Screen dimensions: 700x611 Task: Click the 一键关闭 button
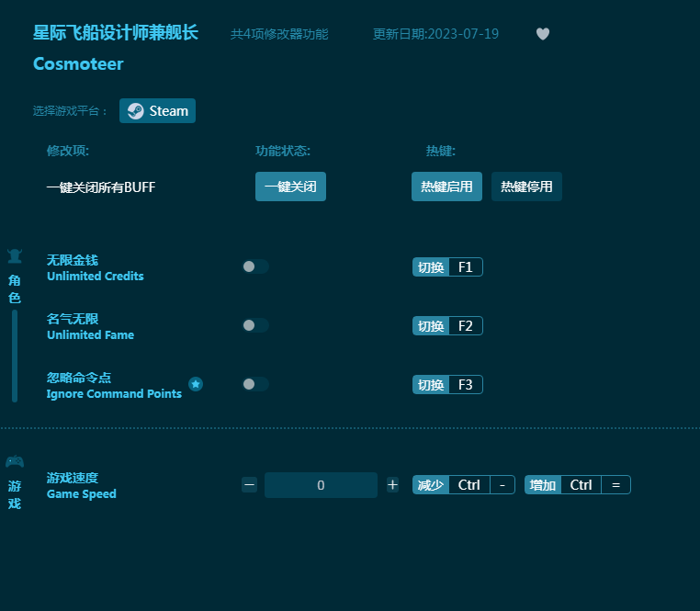(290, 187)
